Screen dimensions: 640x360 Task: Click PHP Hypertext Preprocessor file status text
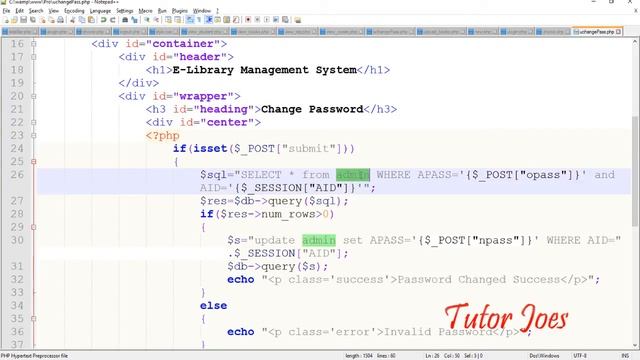tap(34, 356)
